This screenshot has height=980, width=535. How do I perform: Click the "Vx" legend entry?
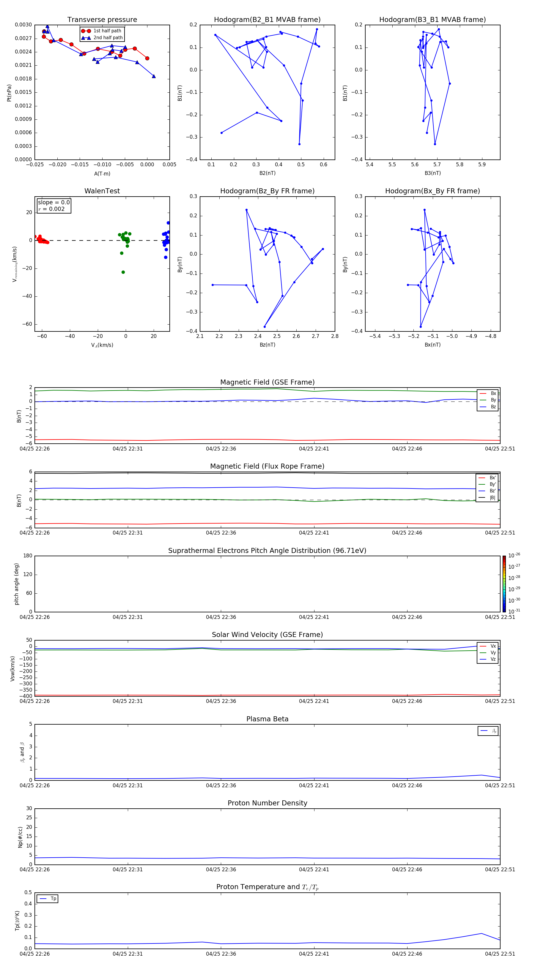(x=488, y=646)
